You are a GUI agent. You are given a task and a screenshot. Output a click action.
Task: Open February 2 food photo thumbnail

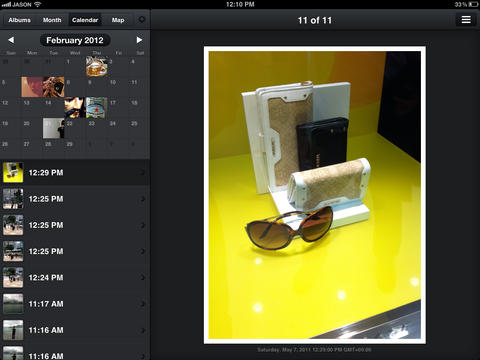(97, 66)
